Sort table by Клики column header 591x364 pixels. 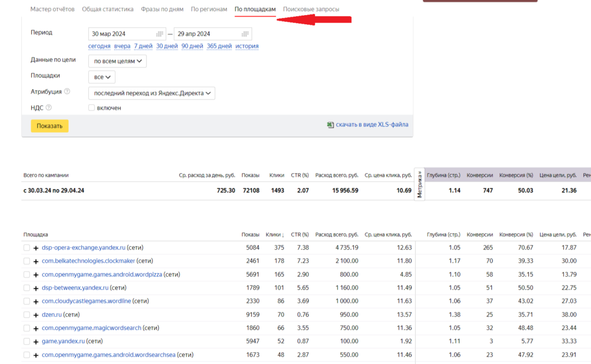pos(274,235)
